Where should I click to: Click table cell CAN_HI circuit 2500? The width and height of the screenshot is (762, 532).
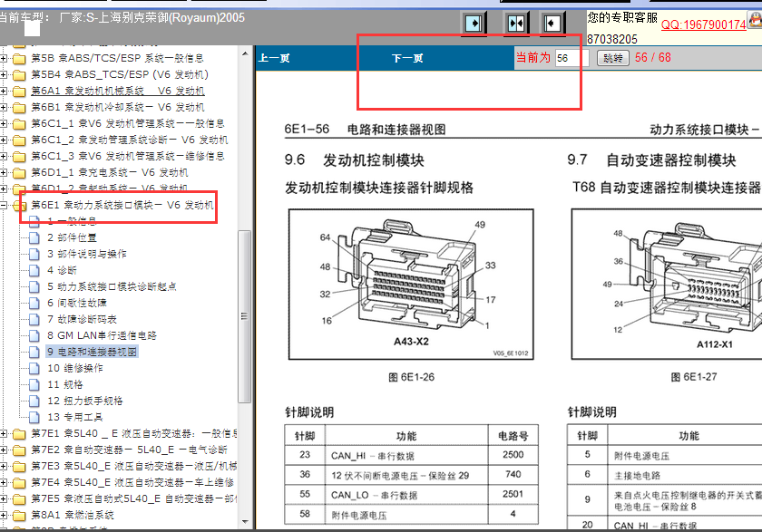click(x=513, y=455)
